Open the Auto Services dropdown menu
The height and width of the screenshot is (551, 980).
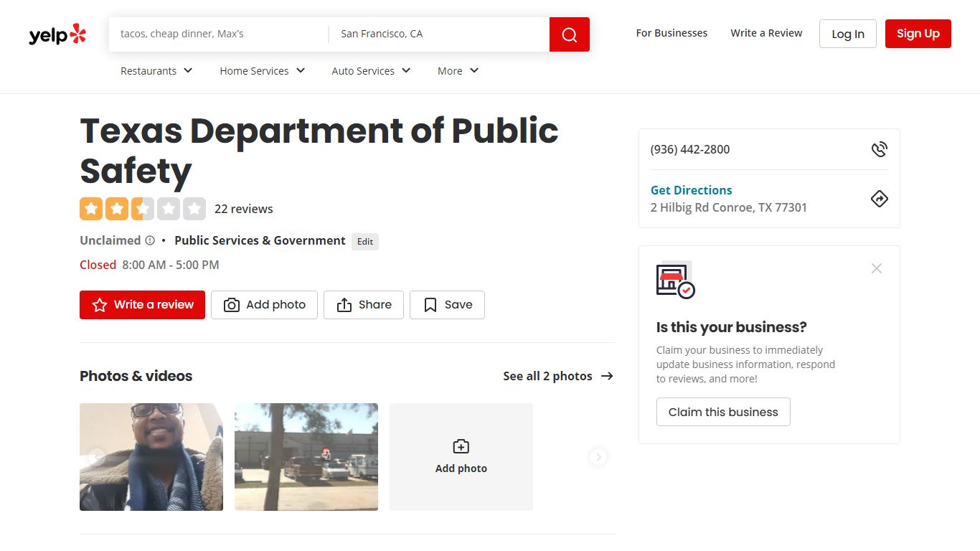click(371, 71)
